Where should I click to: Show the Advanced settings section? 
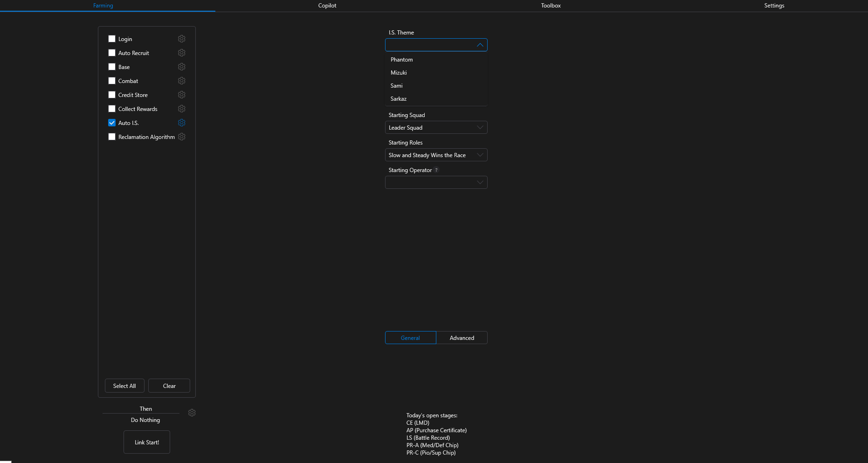tap(462, 338)
